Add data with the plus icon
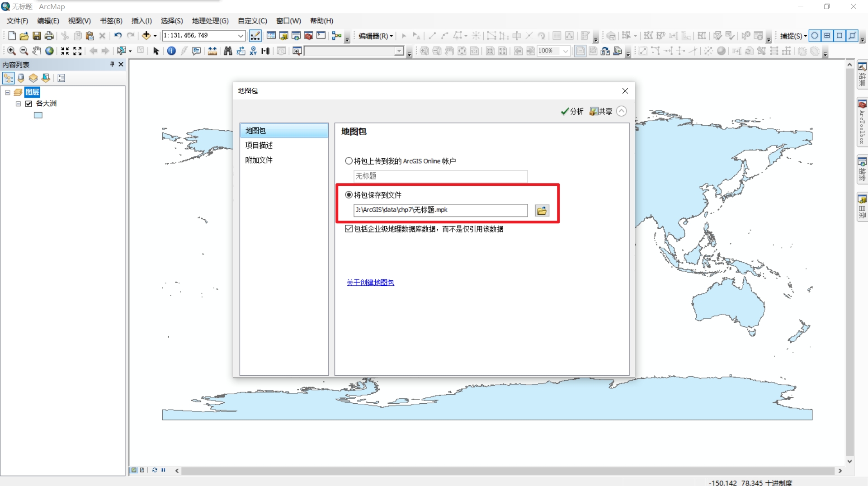868x486 pixels. tap(146, 36)
